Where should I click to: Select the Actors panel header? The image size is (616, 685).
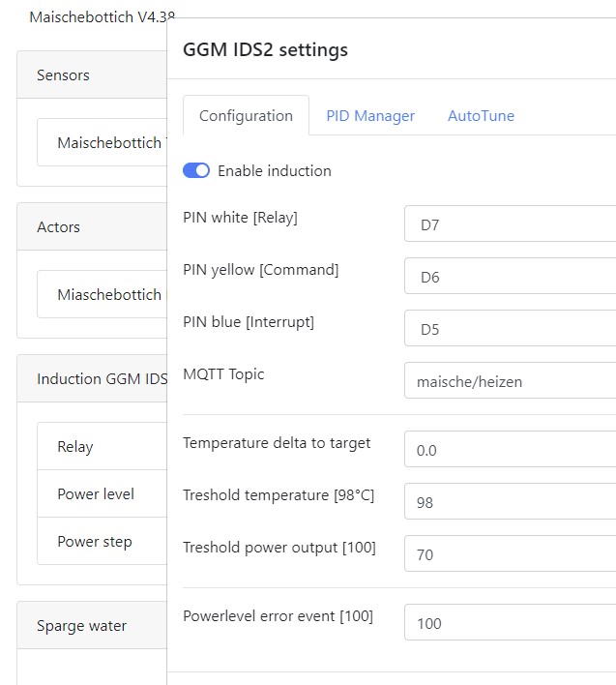click(92, 227)
